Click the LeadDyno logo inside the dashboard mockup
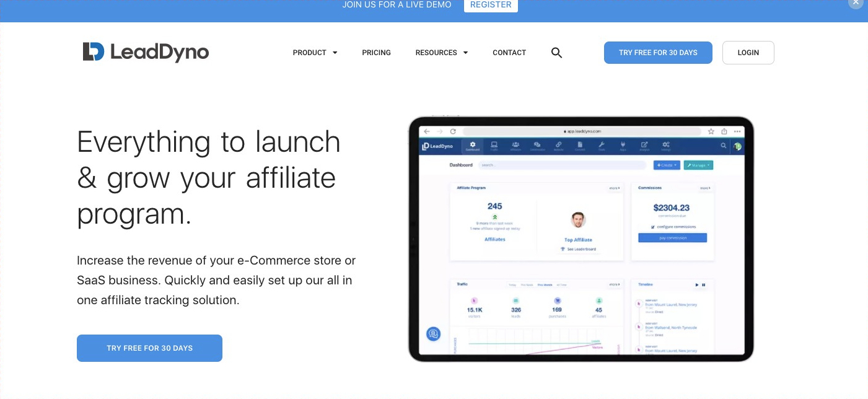868x399 pixels. click(x=438, y=146)
